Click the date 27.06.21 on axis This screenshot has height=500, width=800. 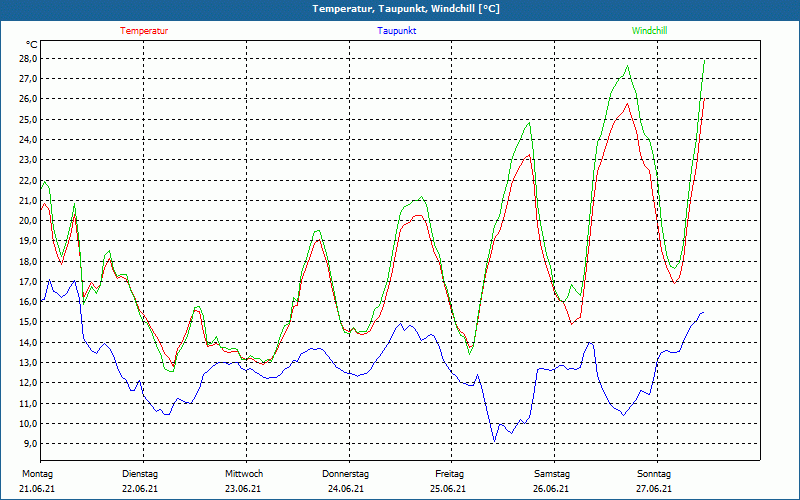(654, 489)
